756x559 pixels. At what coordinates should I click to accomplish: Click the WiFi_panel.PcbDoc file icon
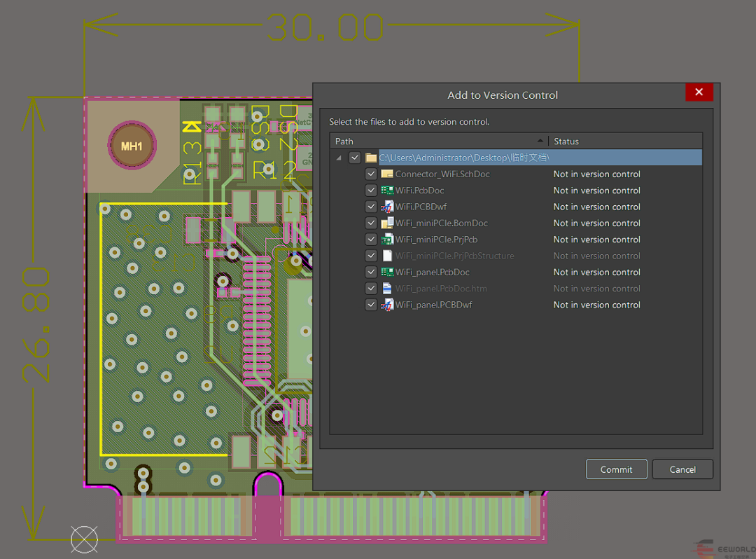coord(387,272)
